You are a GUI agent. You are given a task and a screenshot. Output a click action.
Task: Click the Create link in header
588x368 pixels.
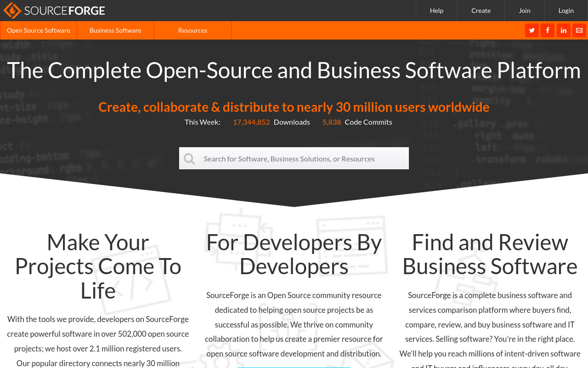pos(481,11)
